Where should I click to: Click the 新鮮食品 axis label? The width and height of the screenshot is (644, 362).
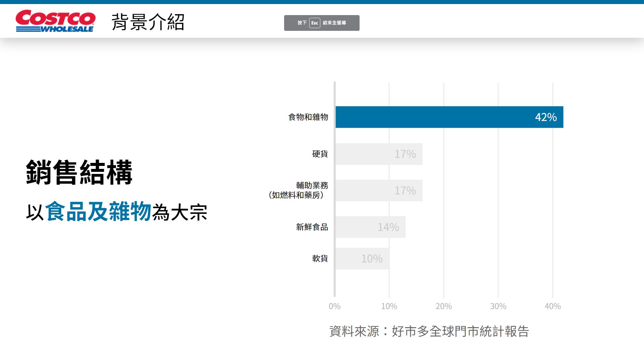(x=312, y=227)
